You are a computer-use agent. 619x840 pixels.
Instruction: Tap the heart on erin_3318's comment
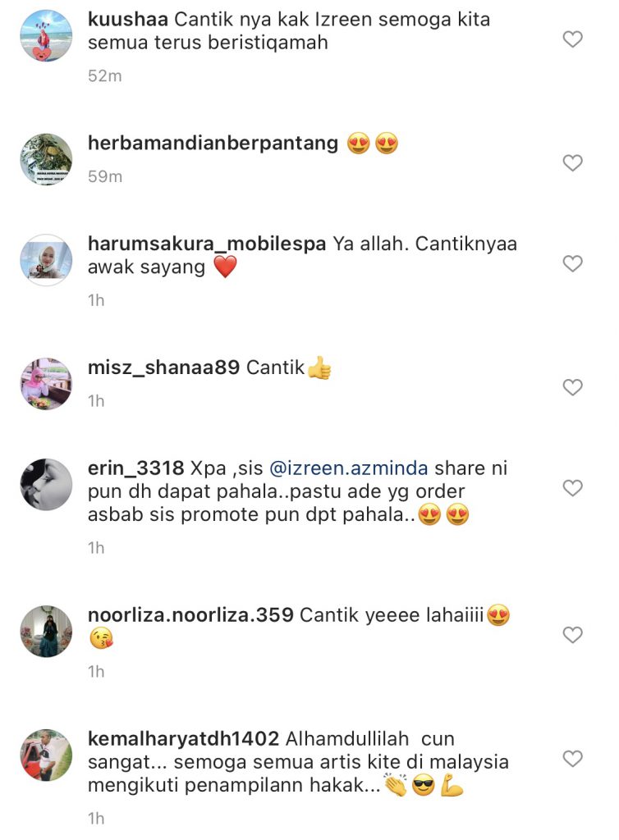[x=572, y=488]
